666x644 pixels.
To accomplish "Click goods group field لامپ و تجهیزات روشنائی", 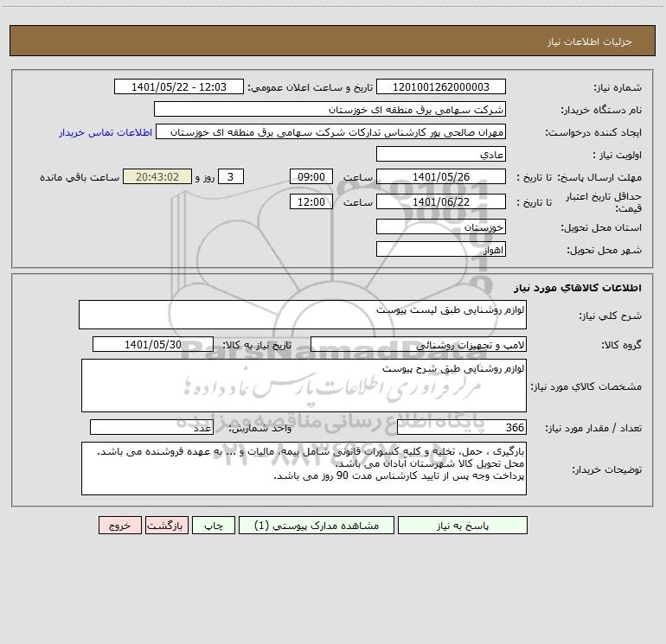I will [419, 344].
